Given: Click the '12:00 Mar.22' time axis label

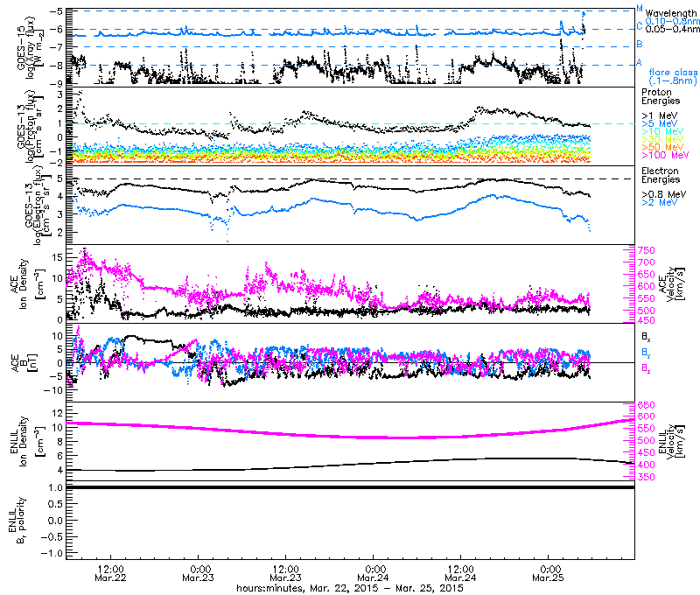Looking at the screenshot, I should (x=110, y=573).
